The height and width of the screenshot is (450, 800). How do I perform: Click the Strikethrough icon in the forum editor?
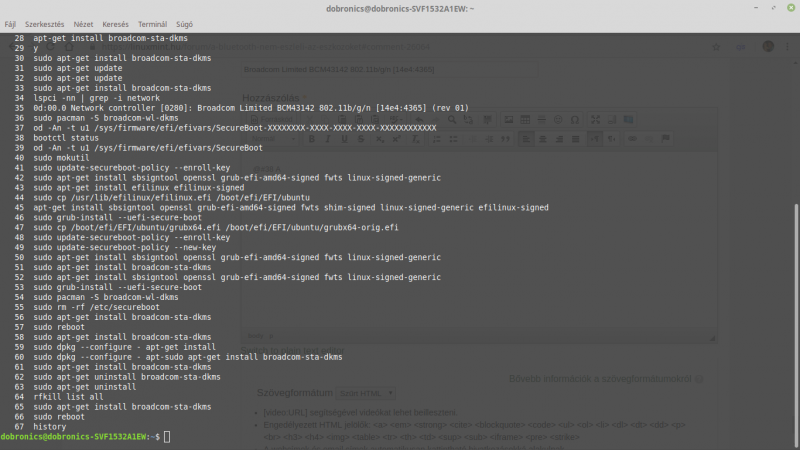click(x=361, y=139)
